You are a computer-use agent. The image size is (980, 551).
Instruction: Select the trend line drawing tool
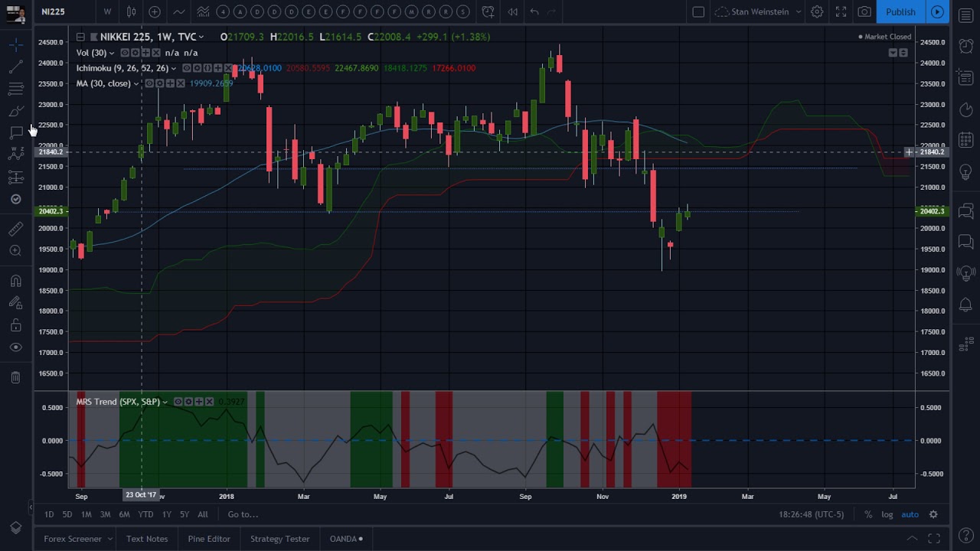15,67
